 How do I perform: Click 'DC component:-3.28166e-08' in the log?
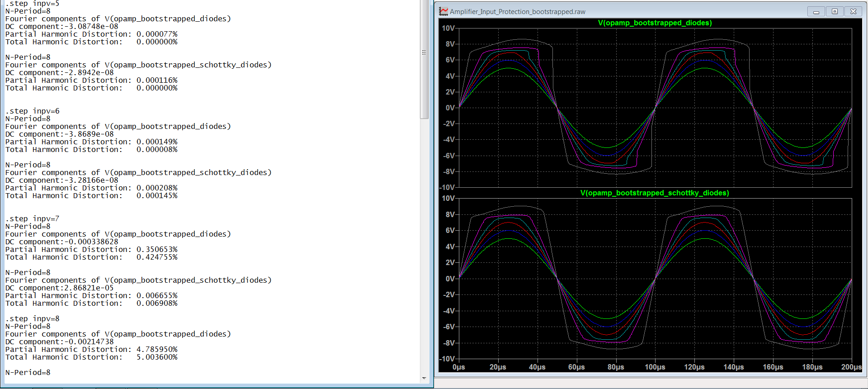(62, 180)
